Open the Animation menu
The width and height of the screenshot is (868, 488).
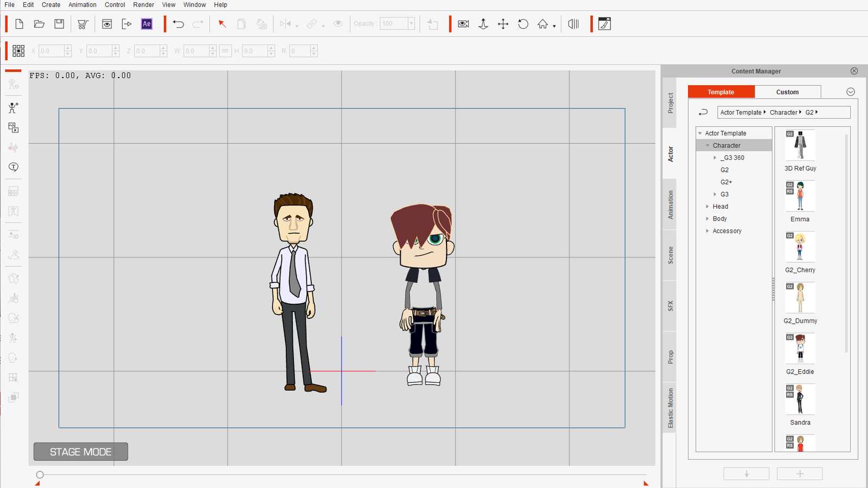point(82,5)
